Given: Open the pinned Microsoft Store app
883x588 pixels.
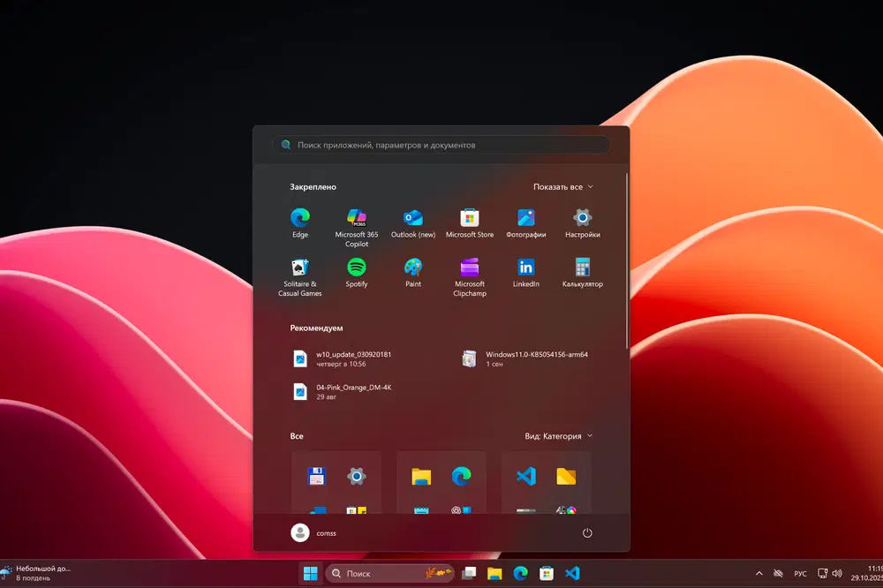Looking at the screenshot, I should (x=470, y=223).
